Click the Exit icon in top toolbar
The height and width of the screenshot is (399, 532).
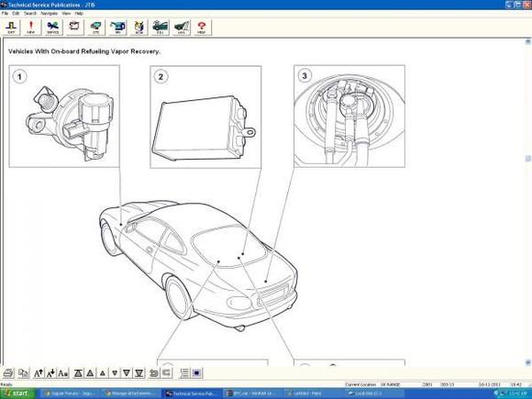[11, 28]
